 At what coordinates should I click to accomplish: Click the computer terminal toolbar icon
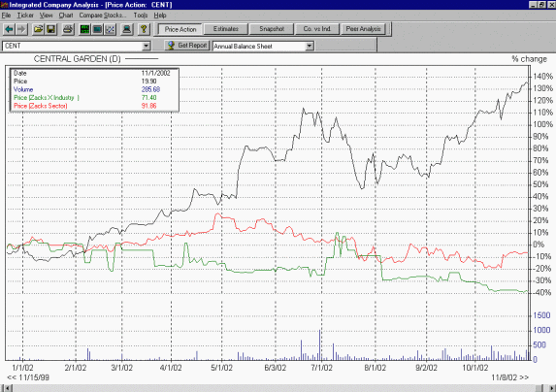point(126,29)
